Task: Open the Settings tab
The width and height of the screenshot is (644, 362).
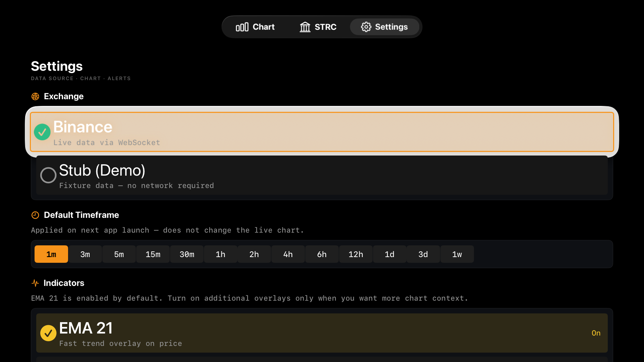Action: (384, 27)
